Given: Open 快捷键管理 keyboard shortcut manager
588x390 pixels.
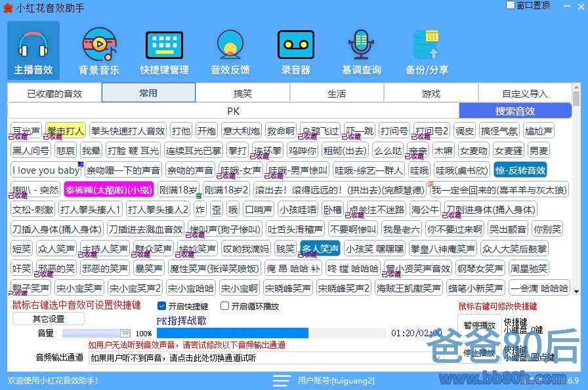Looking at the screenshot, I should click(164, 50).
